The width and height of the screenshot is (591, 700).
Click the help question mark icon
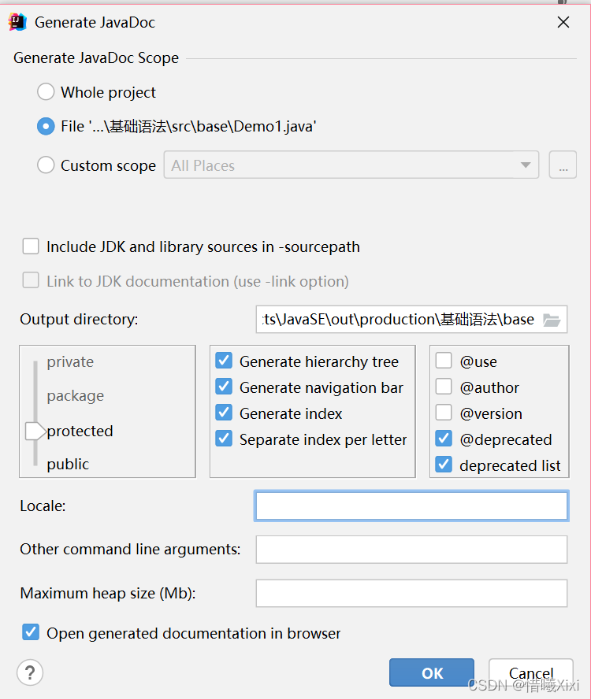click(x=30, y=672)
